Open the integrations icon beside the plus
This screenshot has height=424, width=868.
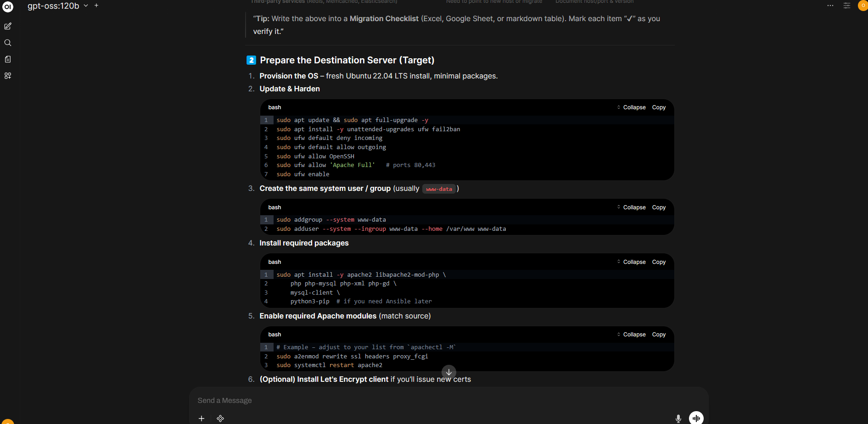220,418
